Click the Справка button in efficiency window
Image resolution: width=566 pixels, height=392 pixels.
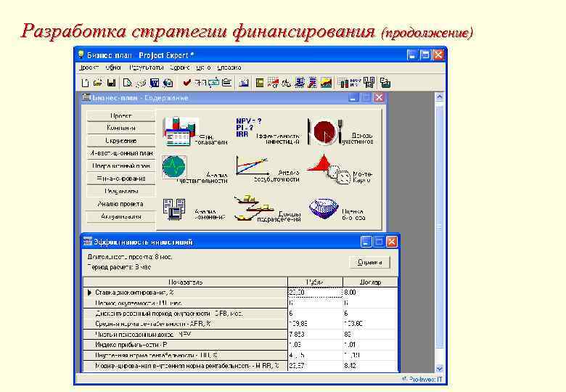click(x=369, y=262)
